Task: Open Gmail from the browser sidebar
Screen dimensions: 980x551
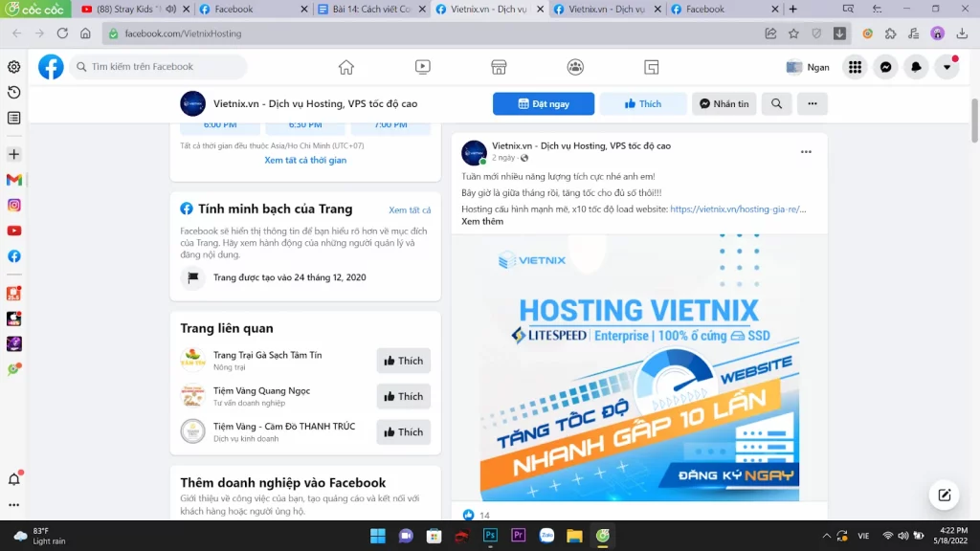Action: tap(13, 180)
